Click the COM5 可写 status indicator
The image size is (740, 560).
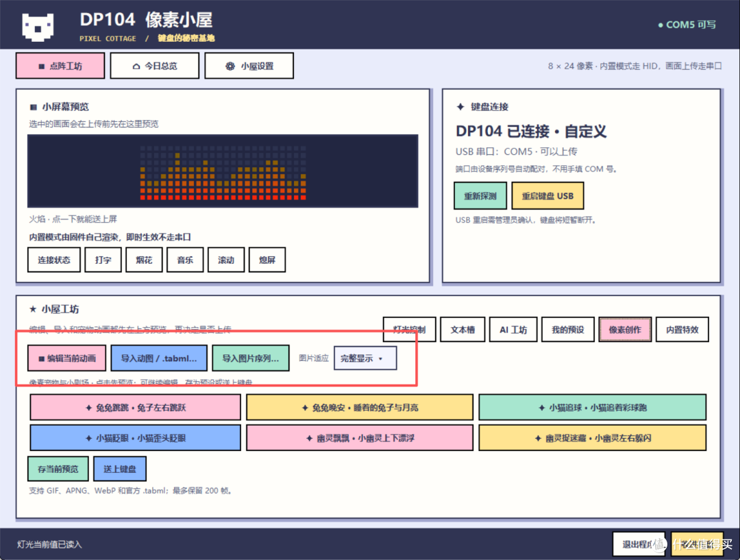(687, 25)
